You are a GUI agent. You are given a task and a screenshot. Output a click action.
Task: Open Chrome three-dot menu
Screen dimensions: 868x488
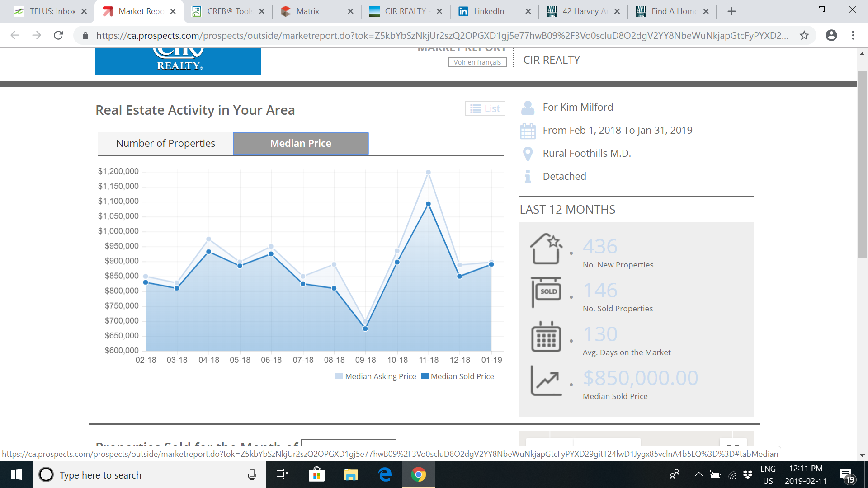pos(853,35)
